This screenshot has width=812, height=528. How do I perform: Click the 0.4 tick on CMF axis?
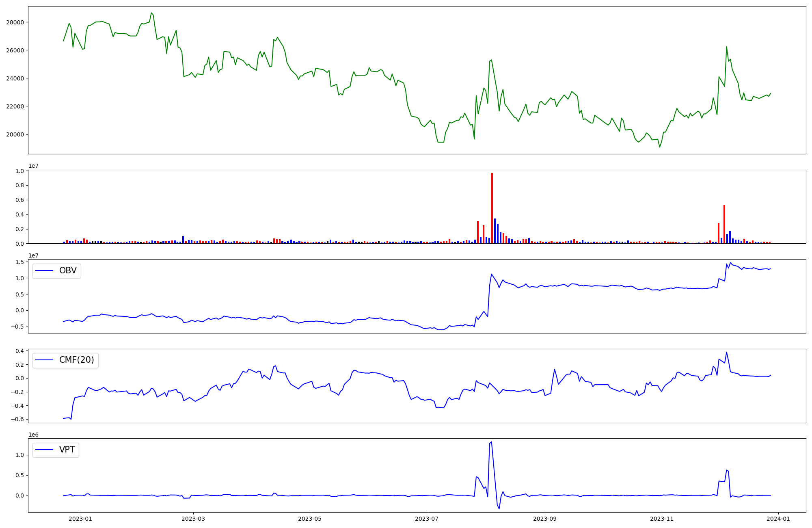tap(19, 351)
